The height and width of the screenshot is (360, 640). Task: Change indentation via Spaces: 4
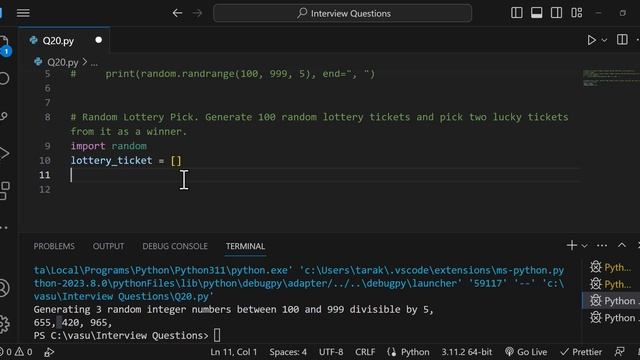(x=288, y=352)
